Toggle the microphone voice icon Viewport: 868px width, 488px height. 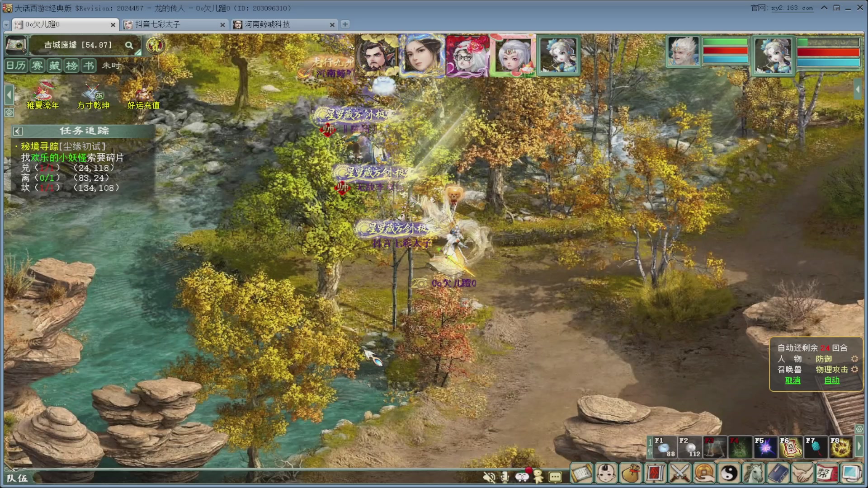tap(505, 477)
